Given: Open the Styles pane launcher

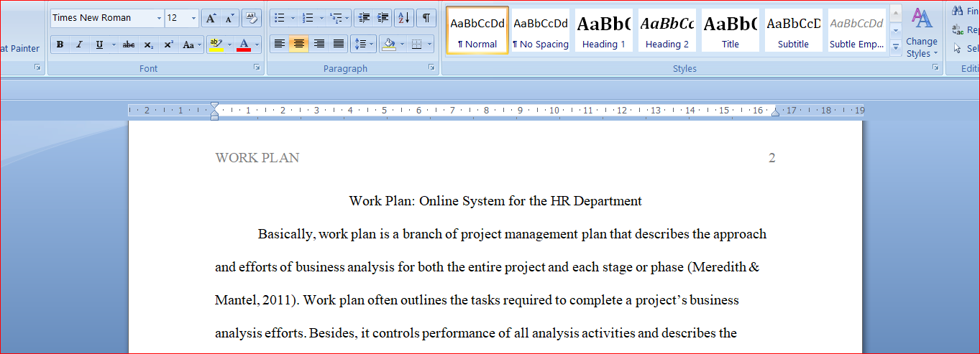Looking at the screenshot, I should [936, 67].
